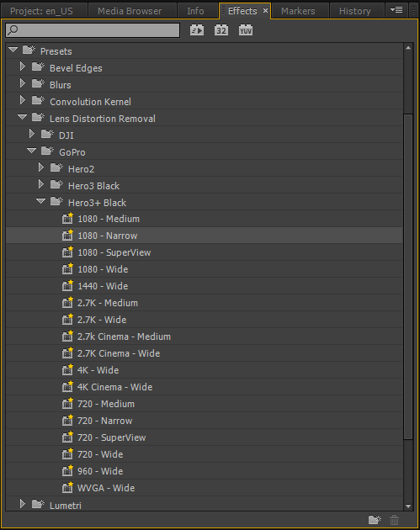
Task: Select the 960 - Wide preset
Action: coord(204,471)
